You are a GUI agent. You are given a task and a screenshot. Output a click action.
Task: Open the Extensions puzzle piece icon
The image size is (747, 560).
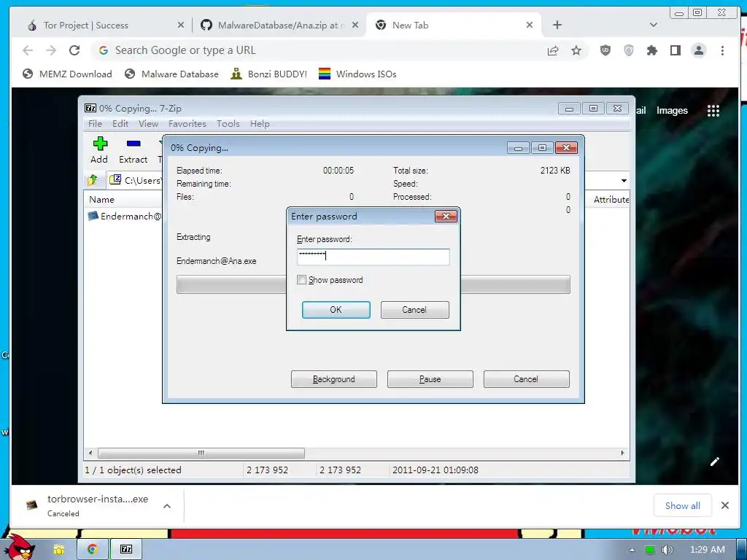651,50
